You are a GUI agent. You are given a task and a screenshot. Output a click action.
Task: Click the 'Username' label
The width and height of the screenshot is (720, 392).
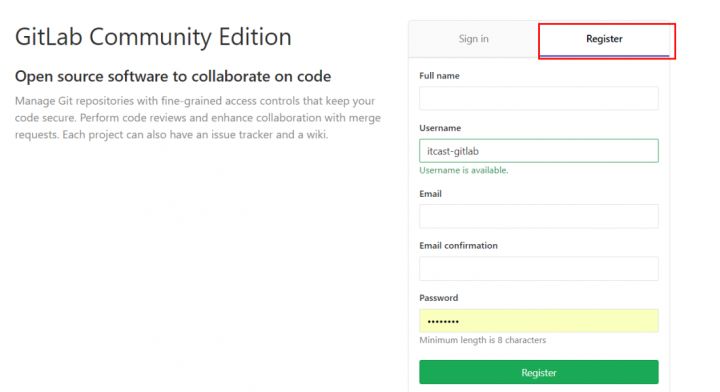(440, 128)
